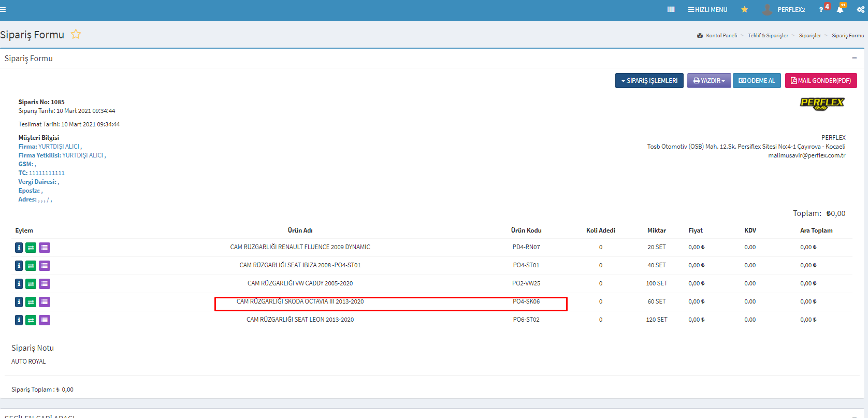Click purple list icon for VW Caddy row
This screenshot has width=868, height=418.
point(45,284)
